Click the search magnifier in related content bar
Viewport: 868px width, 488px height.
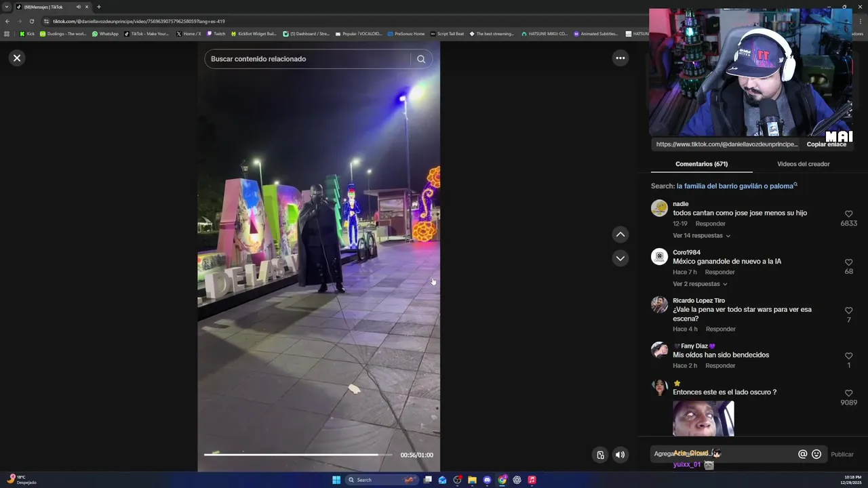[421, 59]
